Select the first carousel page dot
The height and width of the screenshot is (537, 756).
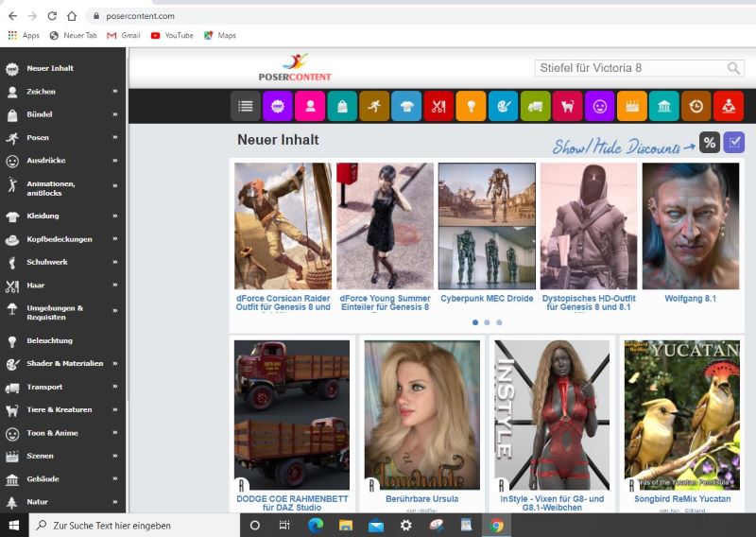475,322
